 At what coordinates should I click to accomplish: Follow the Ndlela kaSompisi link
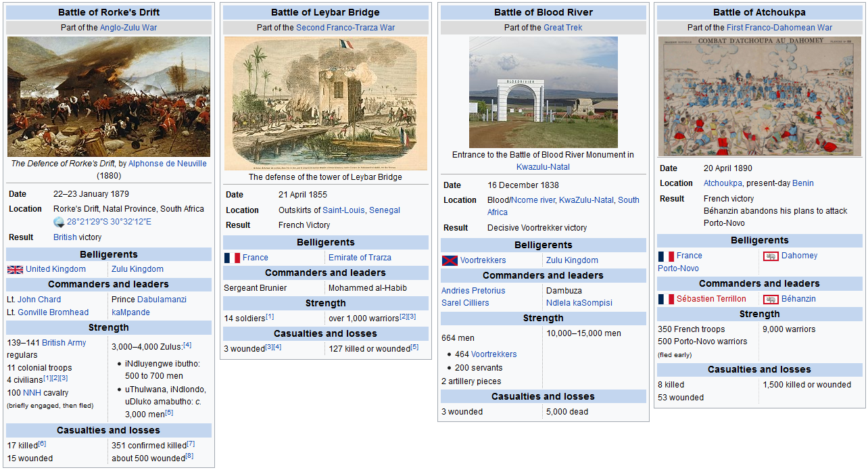coord(579,303)
